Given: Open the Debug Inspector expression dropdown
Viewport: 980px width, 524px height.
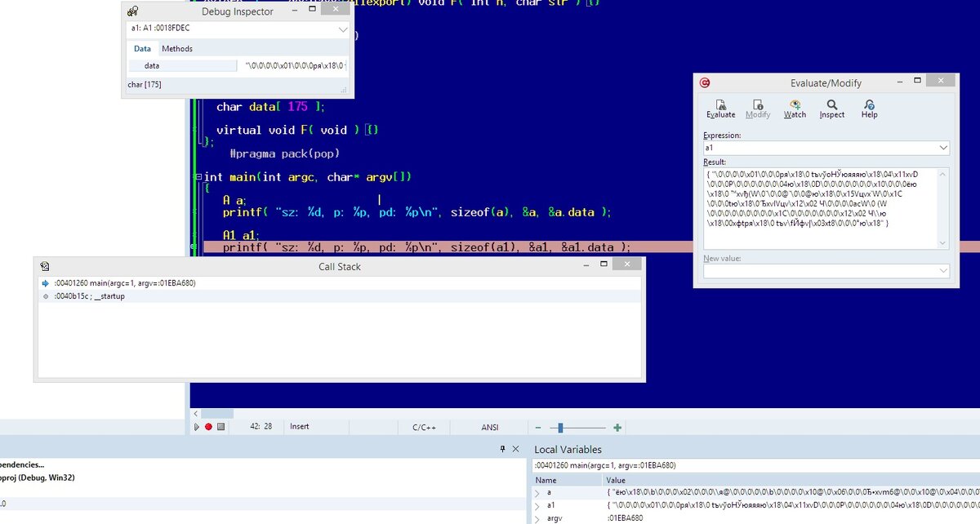Looking at the screenshot, I should click(x=342, y=29).
